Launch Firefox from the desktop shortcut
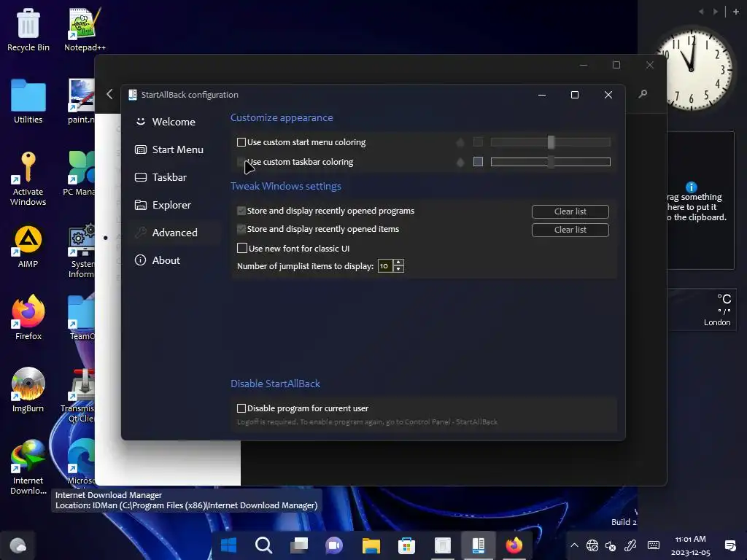747x560 pixels. [x=28, y=318]
